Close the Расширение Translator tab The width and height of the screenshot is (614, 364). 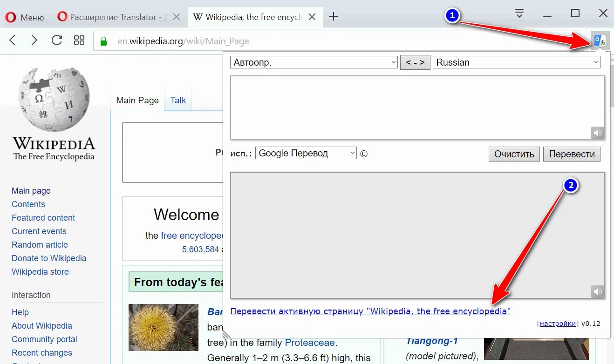(x=177, y=17)
